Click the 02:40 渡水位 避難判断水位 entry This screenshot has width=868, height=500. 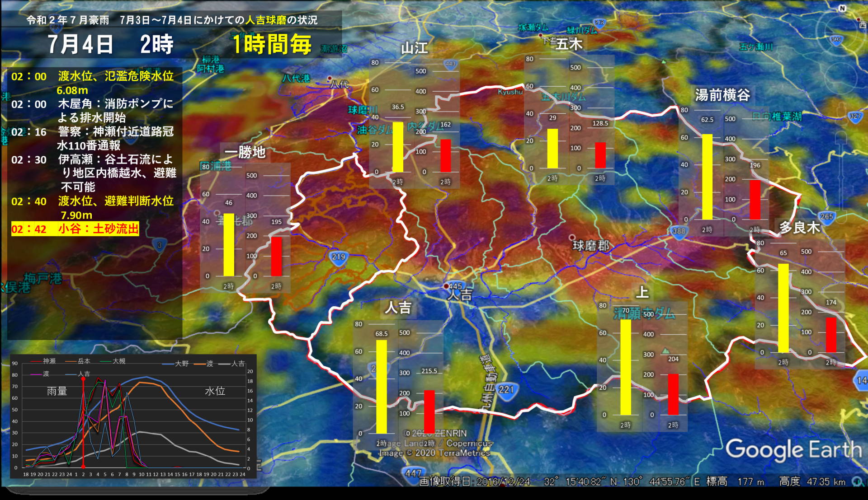pos(92,208)
